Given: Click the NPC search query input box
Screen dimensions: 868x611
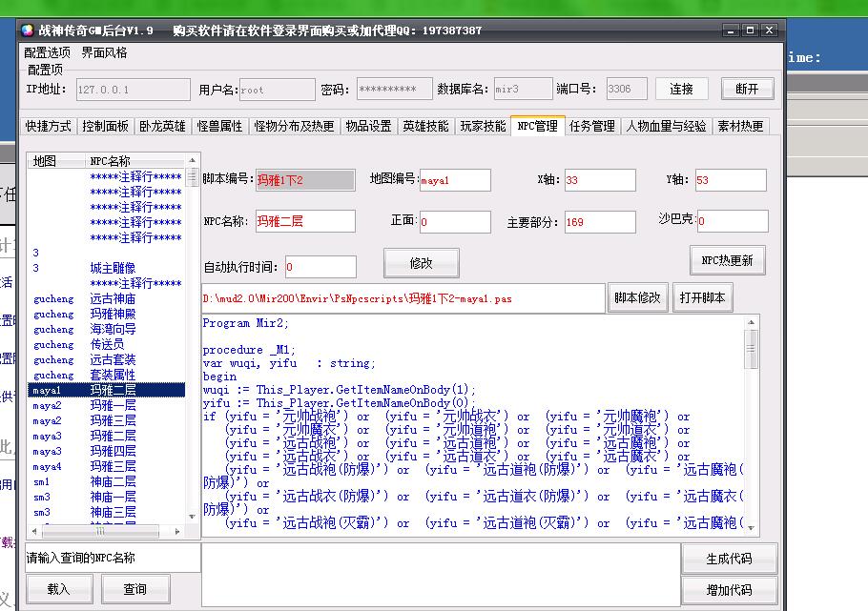Looking at the screenshot, I should [113, 558].
